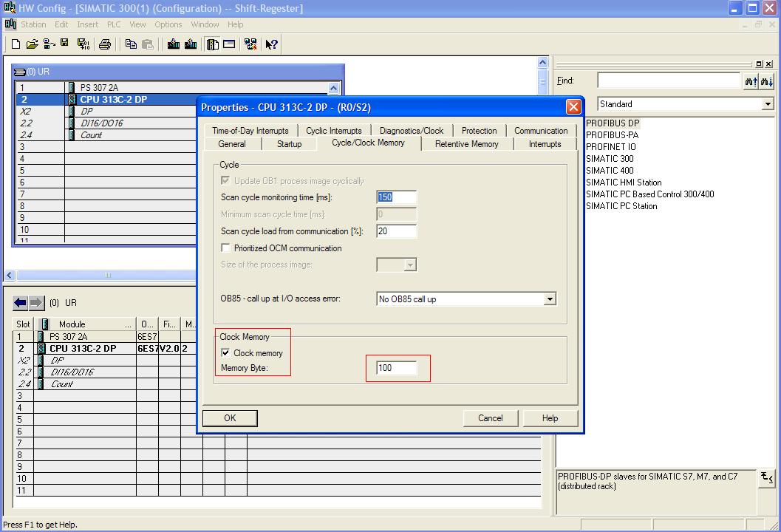Click the Save toolbar icon
Viewport: 781px width, 532px height.
(64, 44)
